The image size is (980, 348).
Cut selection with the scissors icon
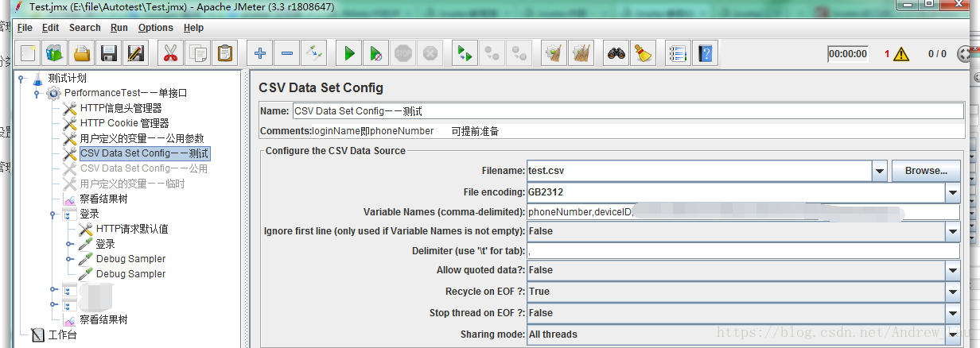tap(169, 53)
